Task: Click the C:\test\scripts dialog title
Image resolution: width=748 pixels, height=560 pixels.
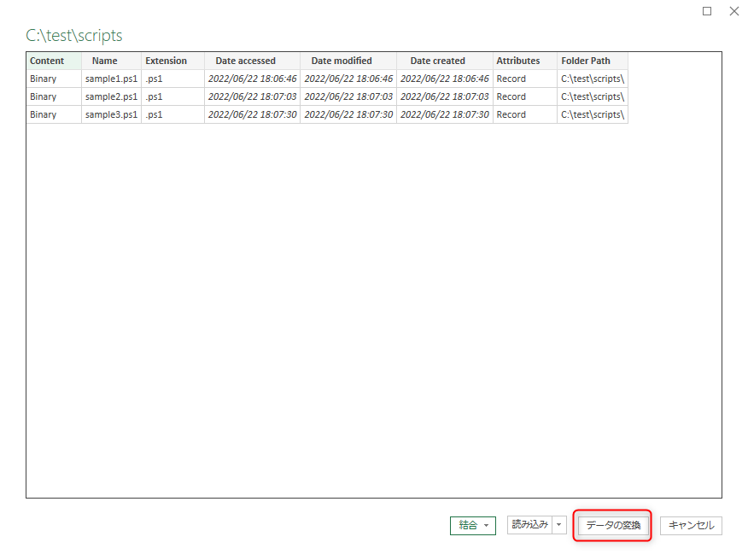Action: (74, 36)
